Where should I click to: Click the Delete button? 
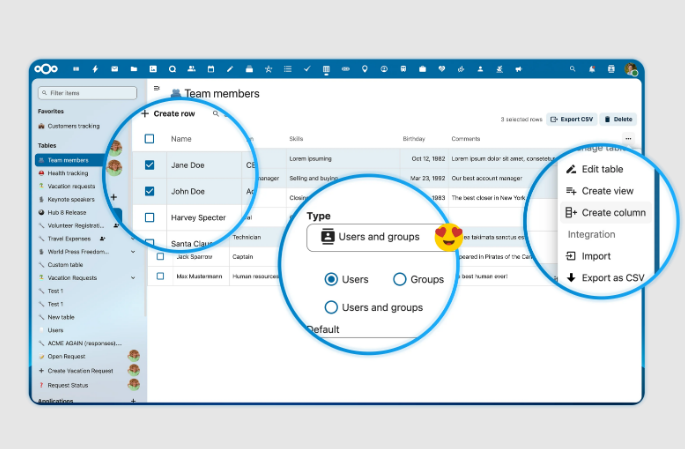click(x=618, y=119)
